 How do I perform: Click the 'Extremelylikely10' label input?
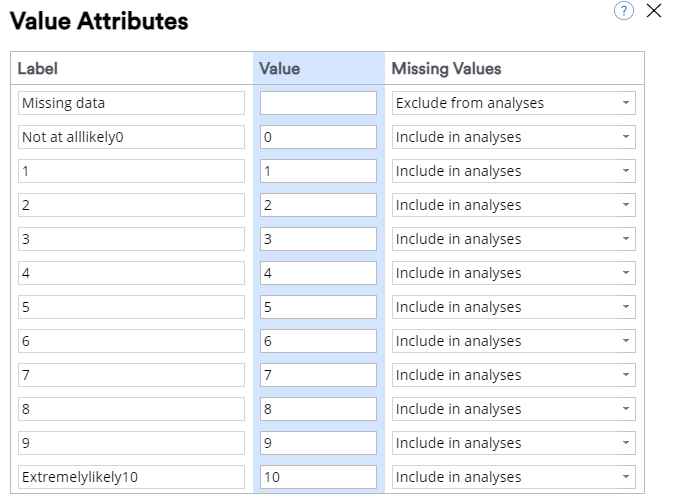click(131, 477)
